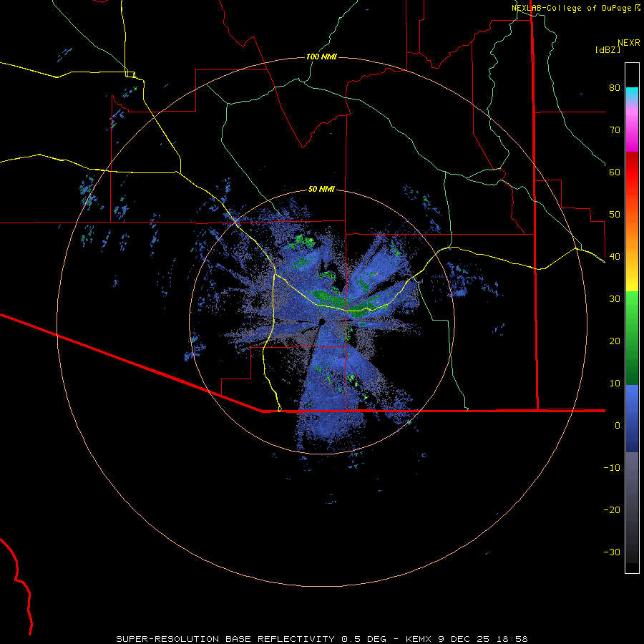Click the 40 value on the dBZ scale
Viewport: 644px width, 644px height.
pos(615,257)
